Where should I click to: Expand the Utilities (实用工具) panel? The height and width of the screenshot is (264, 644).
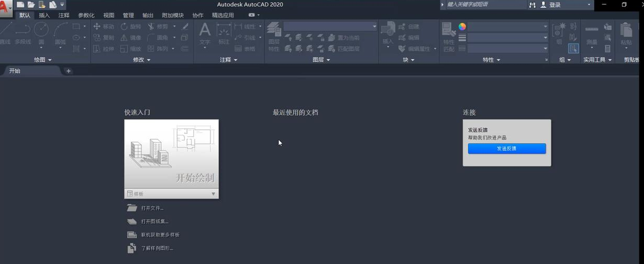coord(597,60)
